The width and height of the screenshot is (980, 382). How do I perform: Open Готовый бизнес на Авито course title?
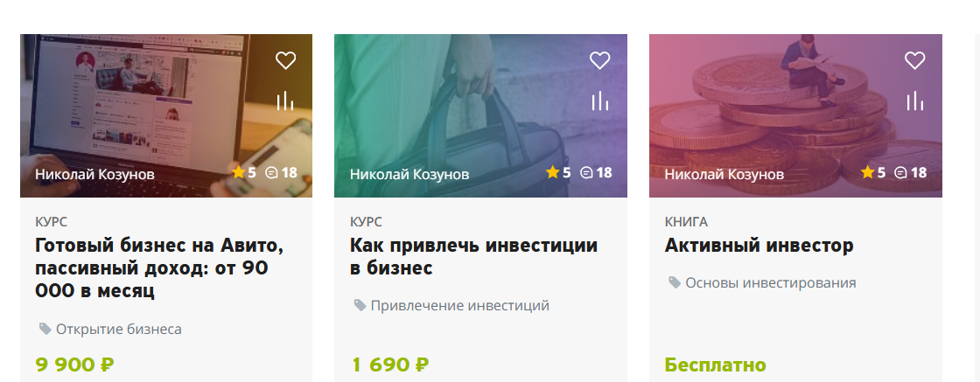pos(159,267)
